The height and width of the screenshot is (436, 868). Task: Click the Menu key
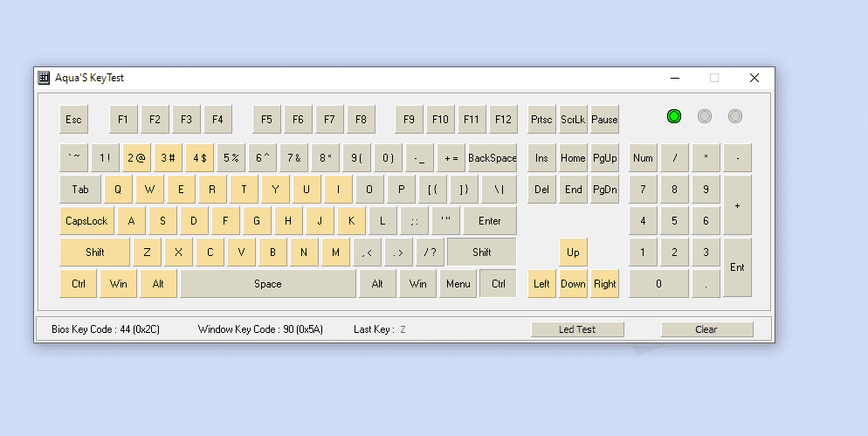point(458,284)
